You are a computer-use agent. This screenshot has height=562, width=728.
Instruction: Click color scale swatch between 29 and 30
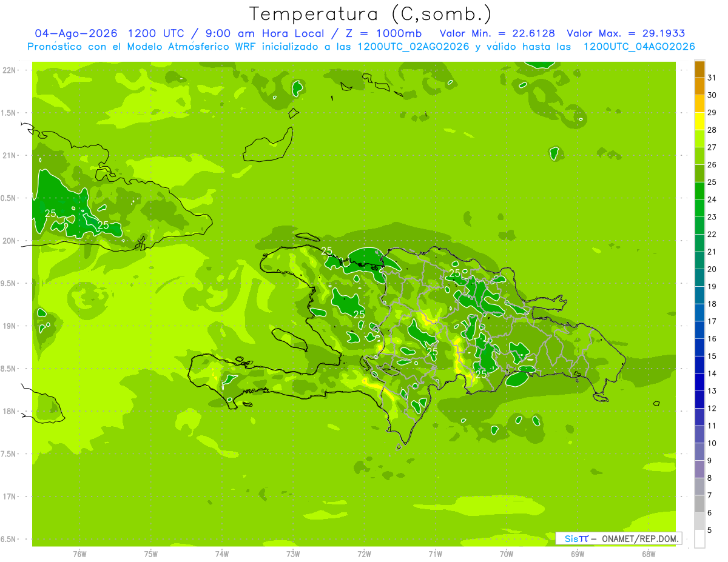(699, 104)
